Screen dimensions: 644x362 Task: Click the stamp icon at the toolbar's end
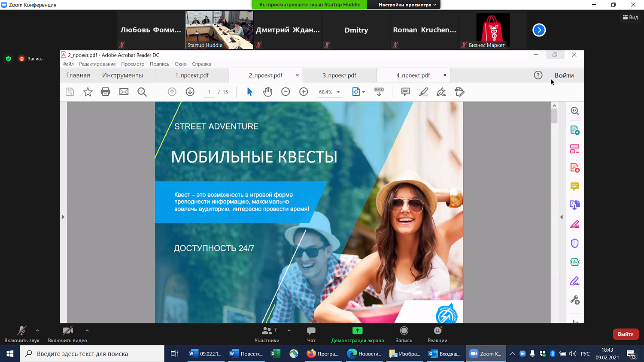[x=460, y=92]
